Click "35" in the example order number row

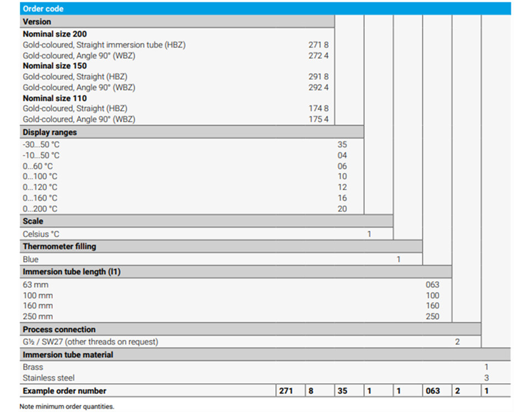tap(342, 391)
